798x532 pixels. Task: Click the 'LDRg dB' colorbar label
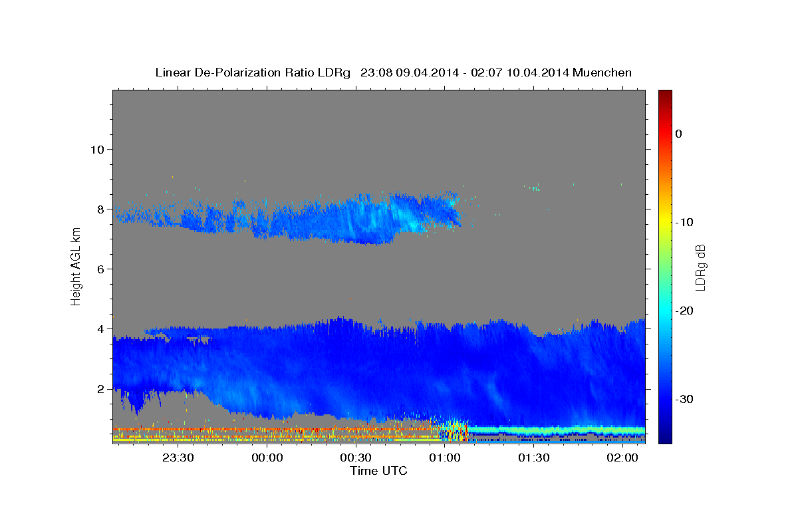(700, 267)
